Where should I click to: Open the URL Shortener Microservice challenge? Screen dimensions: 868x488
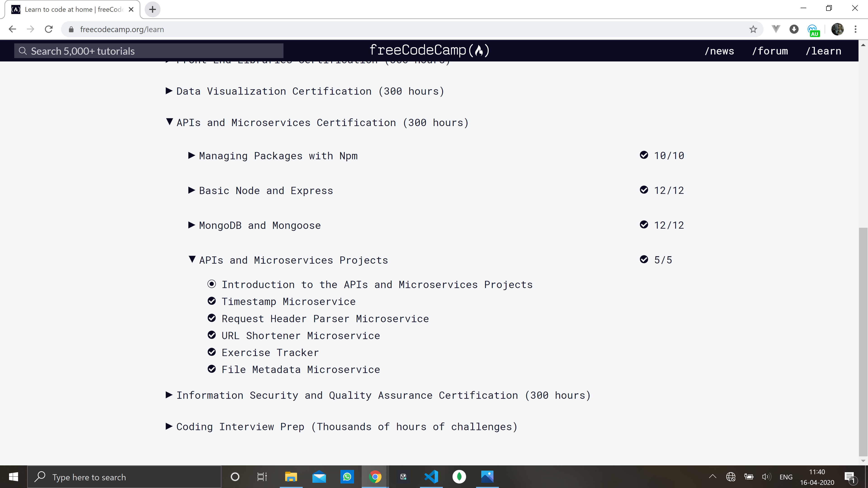point(301,335)
